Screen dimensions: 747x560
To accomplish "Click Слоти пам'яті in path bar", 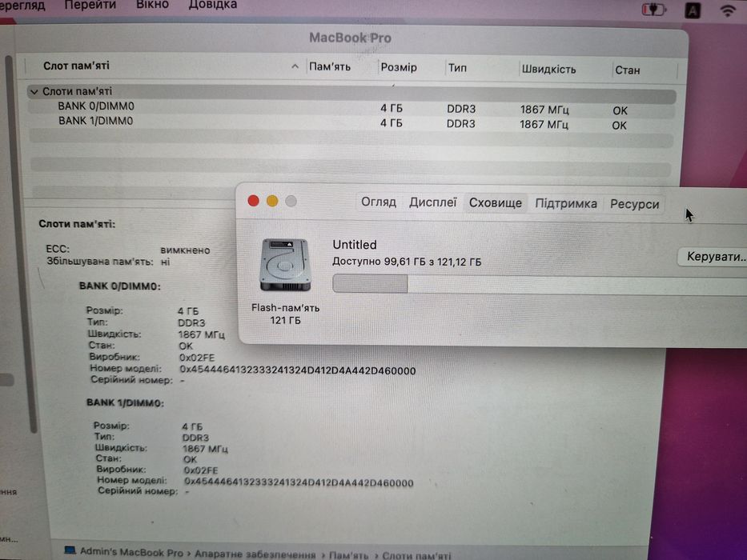I will [417, 556].
